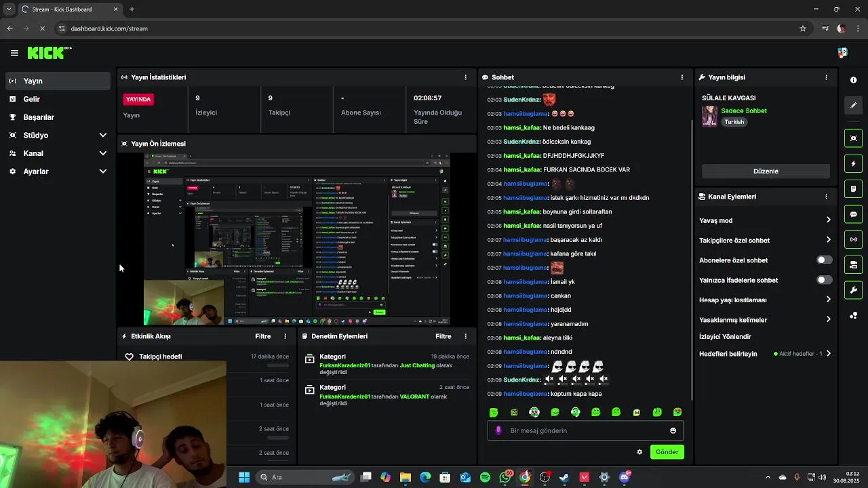Click the Düzenle button

[766, 171]
